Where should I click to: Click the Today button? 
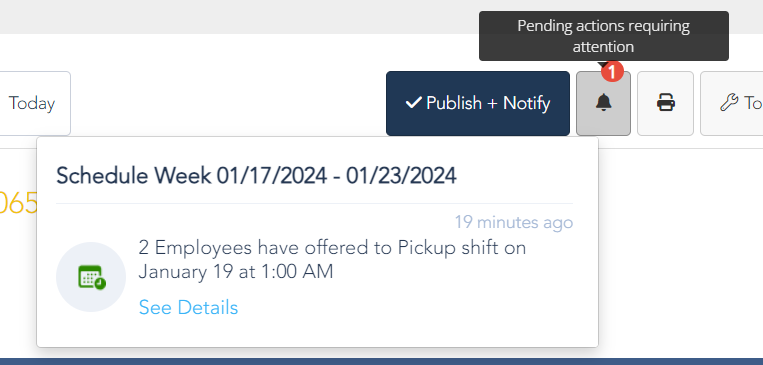coord(32,103)
